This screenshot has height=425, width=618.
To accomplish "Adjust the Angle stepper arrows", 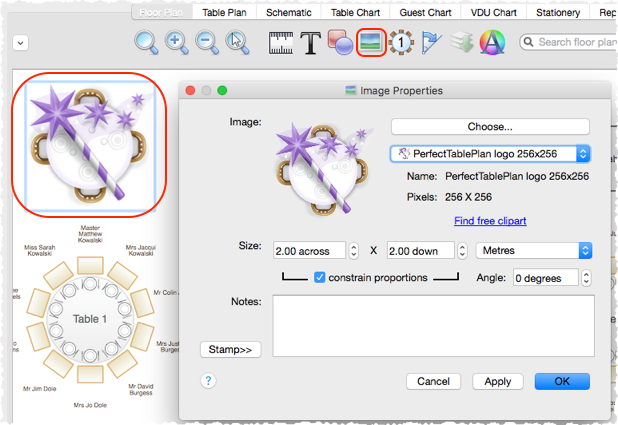I will pyautogui.click(x=586, y=278).
